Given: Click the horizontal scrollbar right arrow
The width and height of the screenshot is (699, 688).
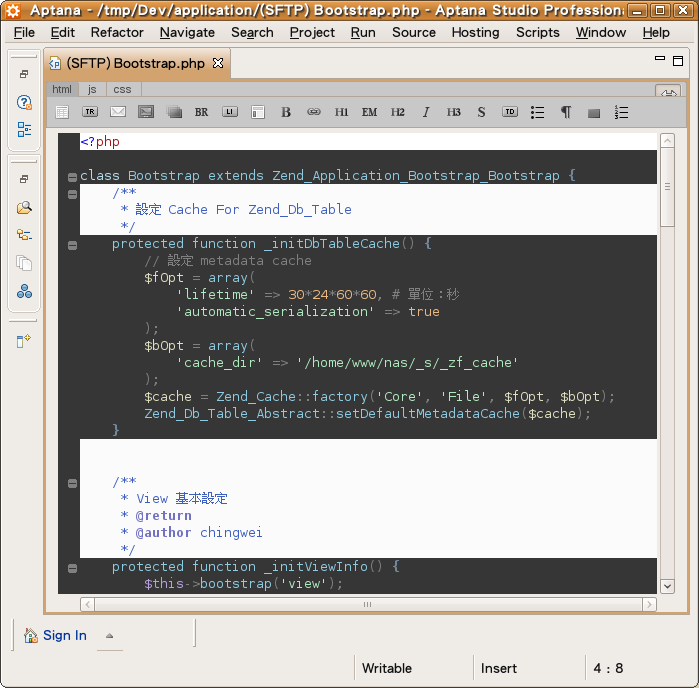Looking at the screenshot, I should (649, 605).
